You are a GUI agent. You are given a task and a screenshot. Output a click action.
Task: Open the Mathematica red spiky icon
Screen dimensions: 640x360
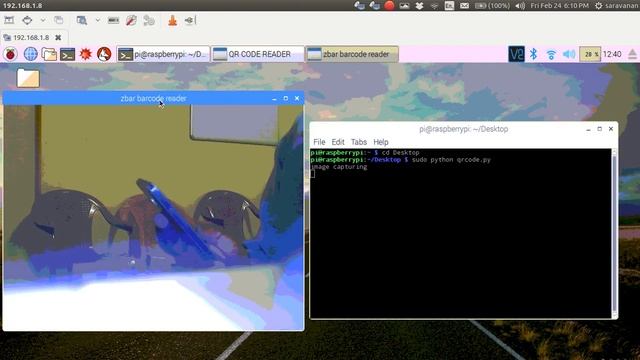[x=86, y=54]
